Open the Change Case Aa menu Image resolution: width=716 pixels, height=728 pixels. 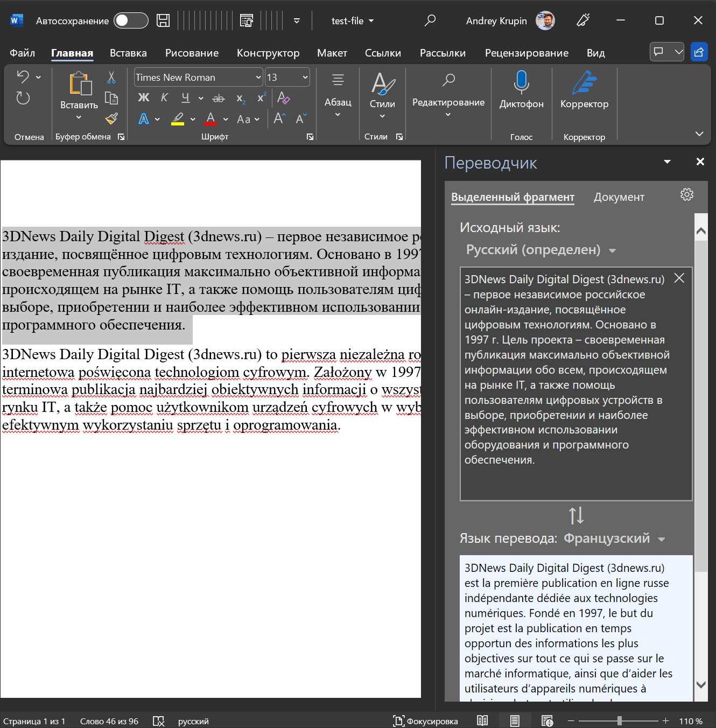(248, 119)
